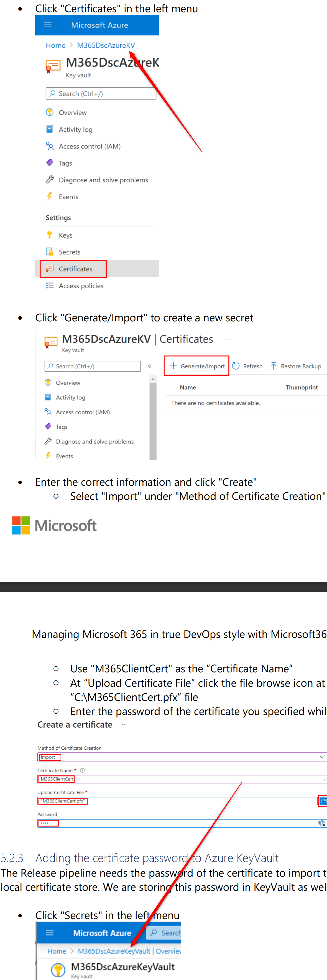Open the M365DscAzureKV breadcrumb link
This screenshot has width=327, height=980.
click(106, 45)
